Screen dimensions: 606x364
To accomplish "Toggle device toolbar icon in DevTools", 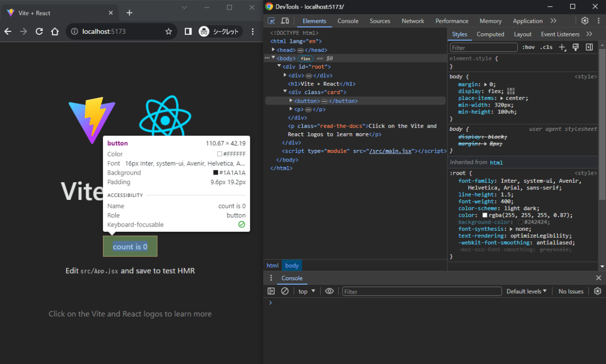I will (285, 21).
